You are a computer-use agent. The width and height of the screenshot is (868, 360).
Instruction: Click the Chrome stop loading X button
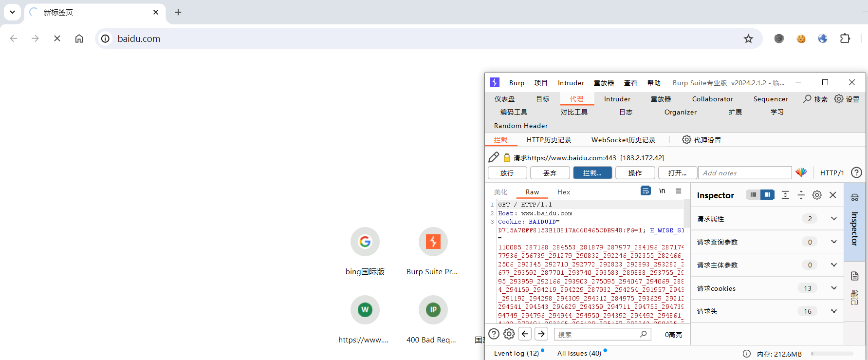[57, 38]
